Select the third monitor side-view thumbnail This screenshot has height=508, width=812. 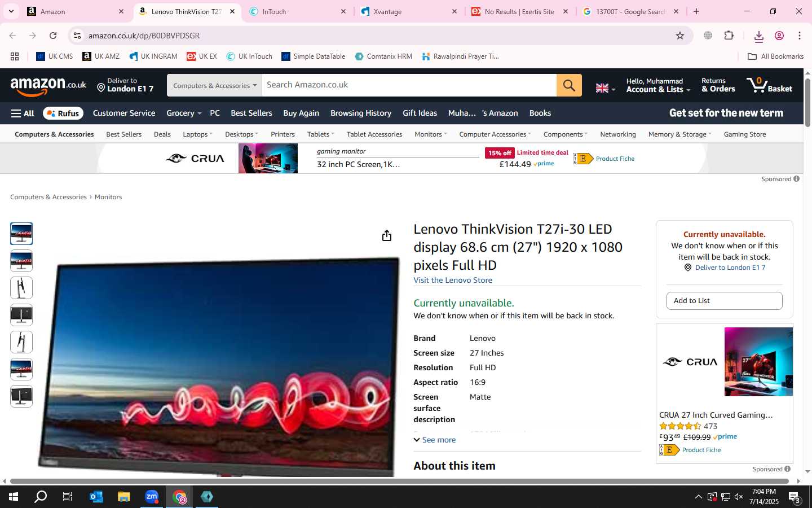click(x=21, y=288)
